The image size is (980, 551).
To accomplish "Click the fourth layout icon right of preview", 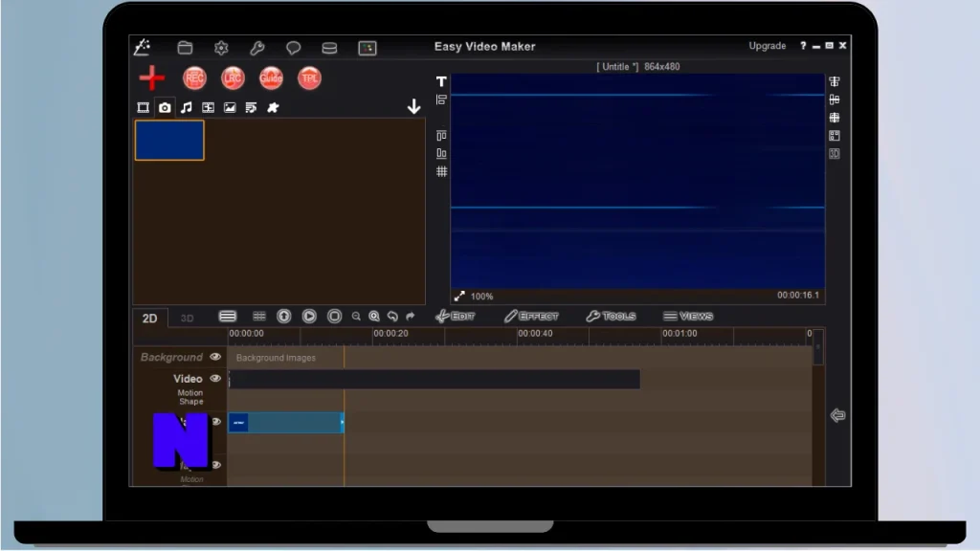I will 835,136.
